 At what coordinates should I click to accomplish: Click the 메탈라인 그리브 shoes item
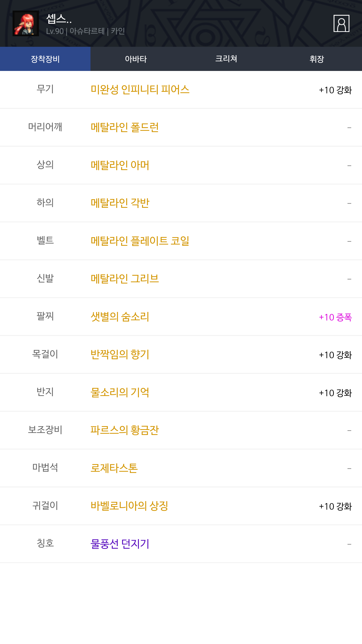point(125,279)
